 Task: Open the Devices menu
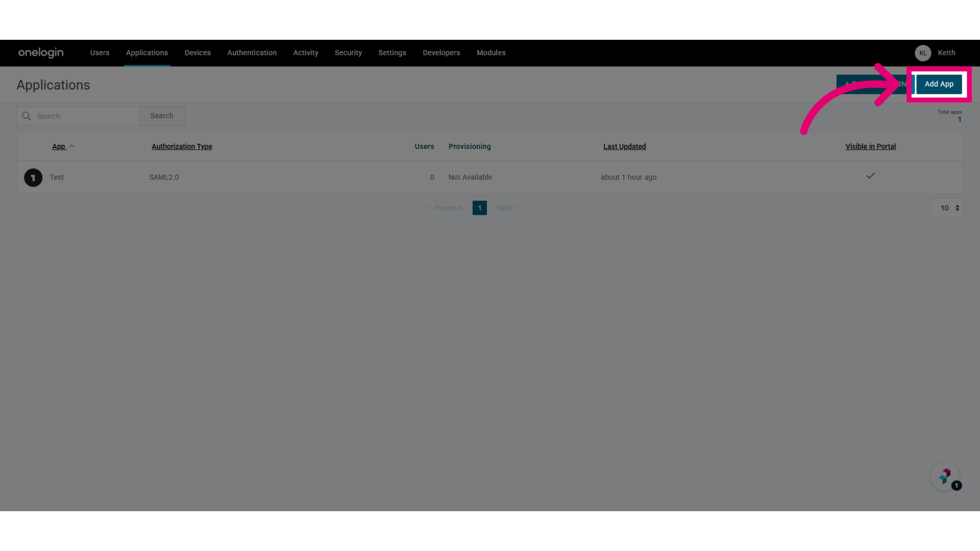pos(198,53)
